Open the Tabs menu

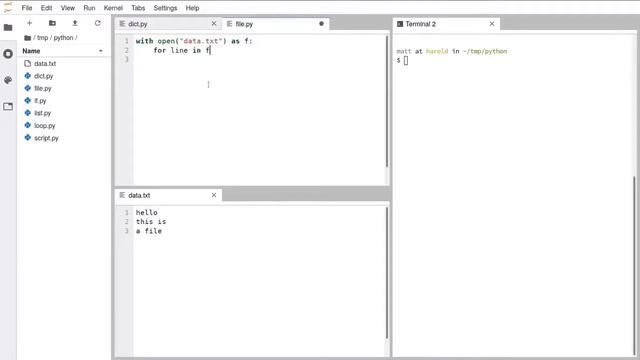[x=138, y=8]
